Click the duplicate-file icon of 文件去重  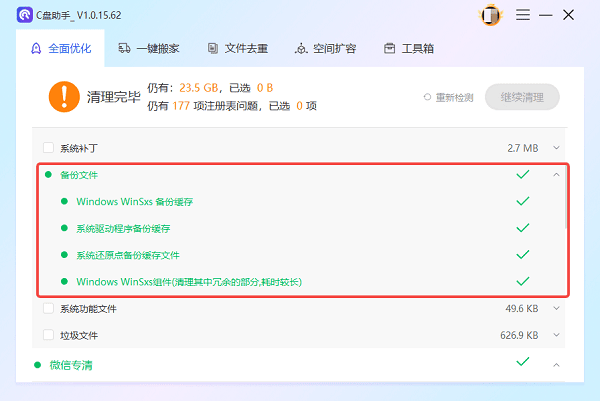point(213,49)
